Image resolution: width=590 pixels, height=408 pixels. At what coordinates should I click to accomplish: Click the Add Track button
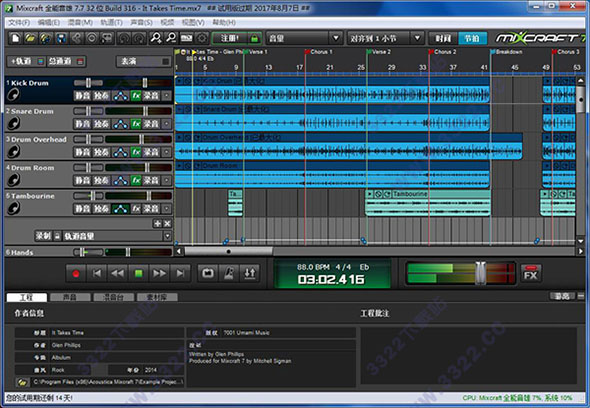click(26, 61)
